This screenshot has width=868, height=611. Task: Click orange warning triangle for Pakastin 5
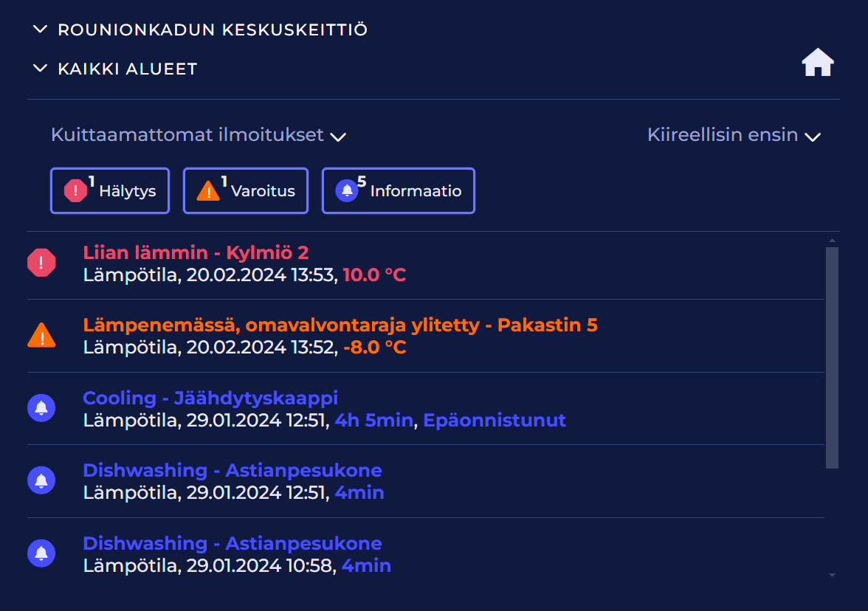tap(41, 336)
